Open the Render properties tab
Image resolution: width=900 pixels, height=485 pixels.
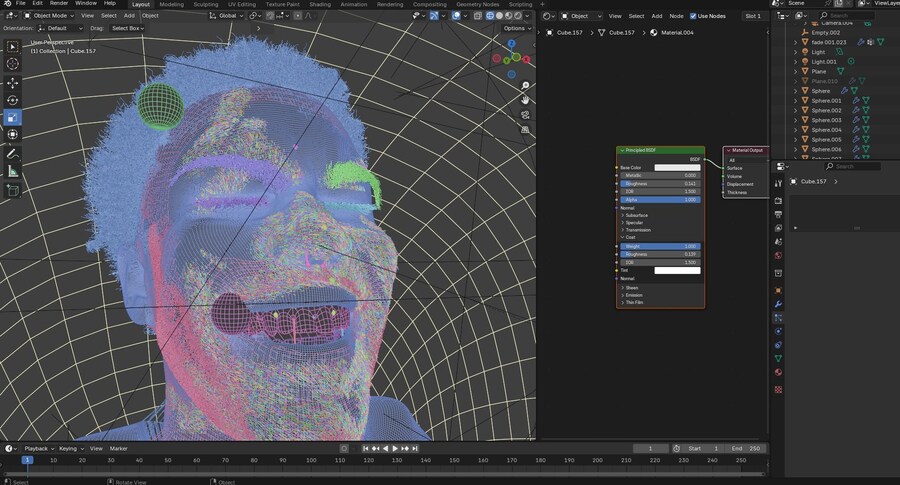[778, 201]
